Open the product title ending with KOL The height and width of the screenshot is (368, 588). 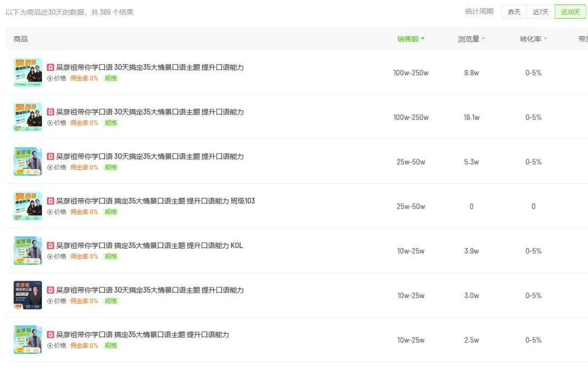tap(149, 246)
